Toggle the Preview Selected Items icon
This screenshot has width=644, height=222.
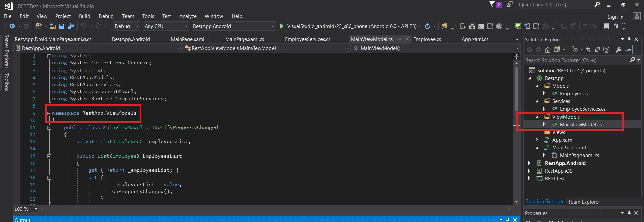tap(628, 50)
